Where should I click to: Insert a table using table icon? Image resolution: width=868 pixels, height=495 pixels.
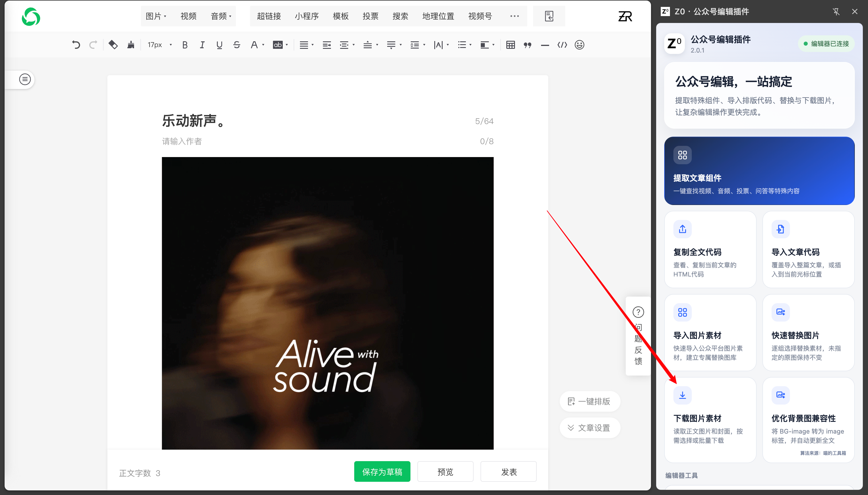510,45
